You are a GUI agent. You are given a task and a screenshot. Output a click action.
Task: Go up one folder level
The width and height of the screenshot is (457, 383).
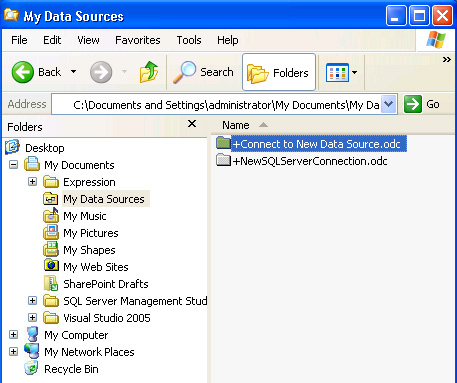pos(149,72)
